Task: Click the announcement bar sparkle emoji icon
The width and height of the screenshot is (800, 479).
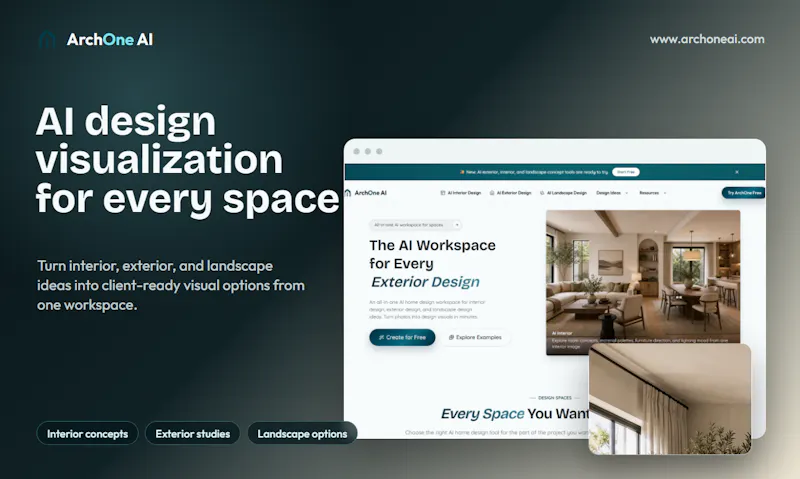Action: (x=462, y=172)
